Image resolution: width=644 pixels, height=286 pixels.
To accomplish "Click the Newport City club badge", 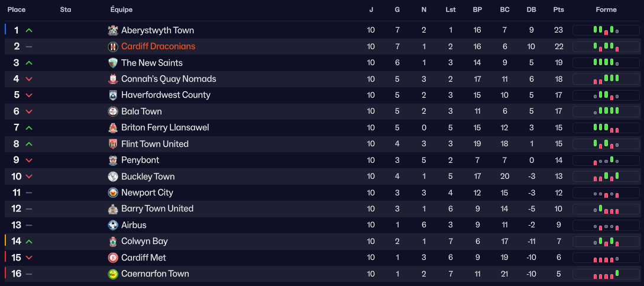I will tap(113, 192).
